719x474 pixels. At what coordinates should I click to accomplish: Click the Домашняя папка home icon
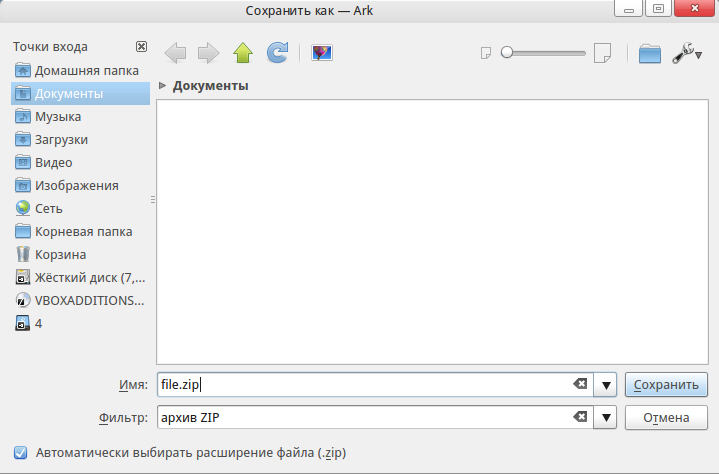(22, 71)
